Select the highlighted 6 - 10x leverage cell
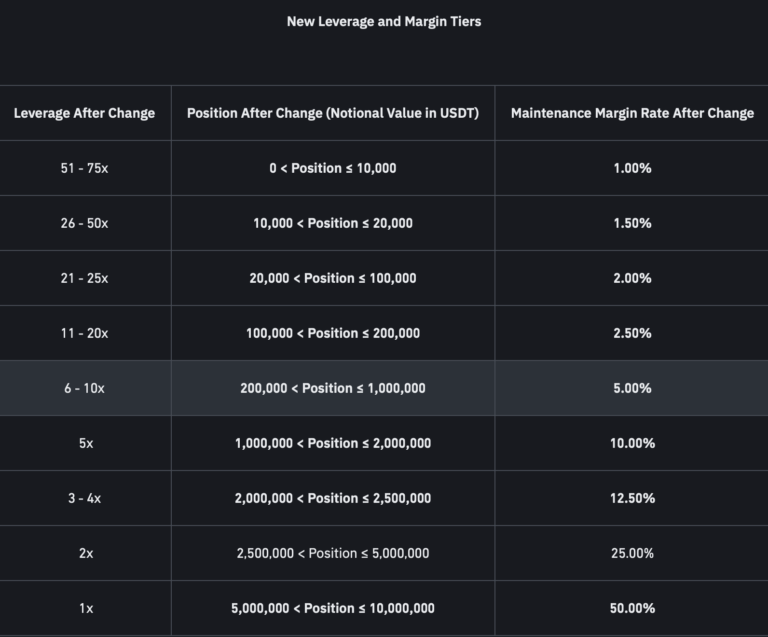 pyautogui.click(x=85, y=388)
